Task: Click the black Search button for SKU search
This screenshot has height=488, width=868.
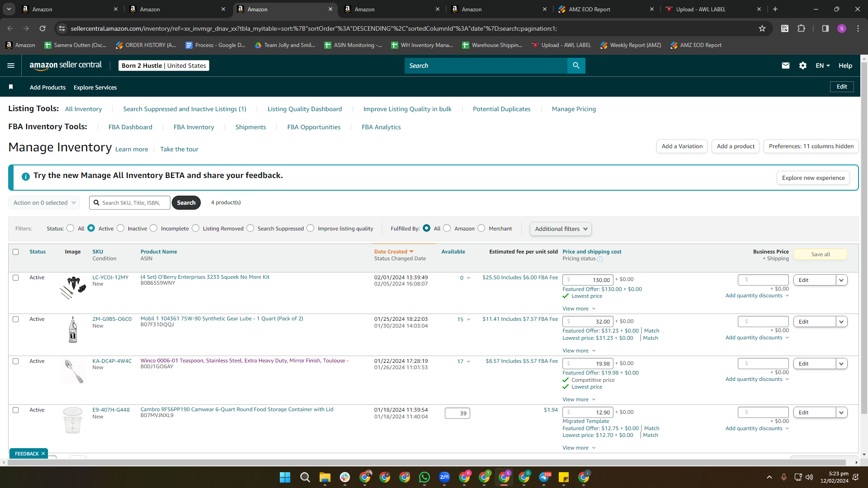Action: tap(186, 203)
